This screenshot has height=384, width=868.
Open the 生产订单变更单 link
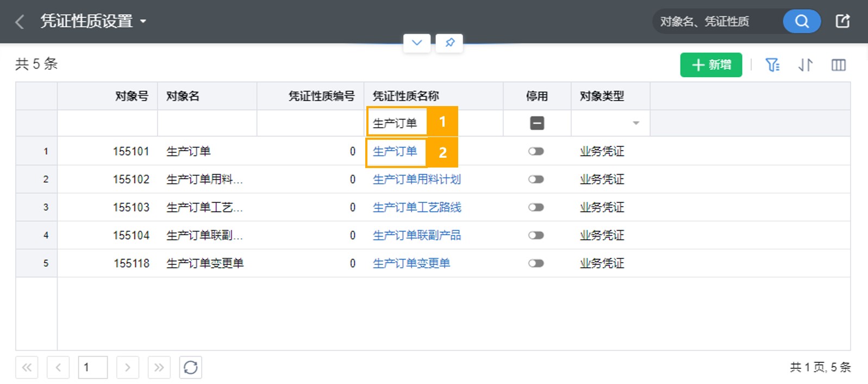point(411,263)
